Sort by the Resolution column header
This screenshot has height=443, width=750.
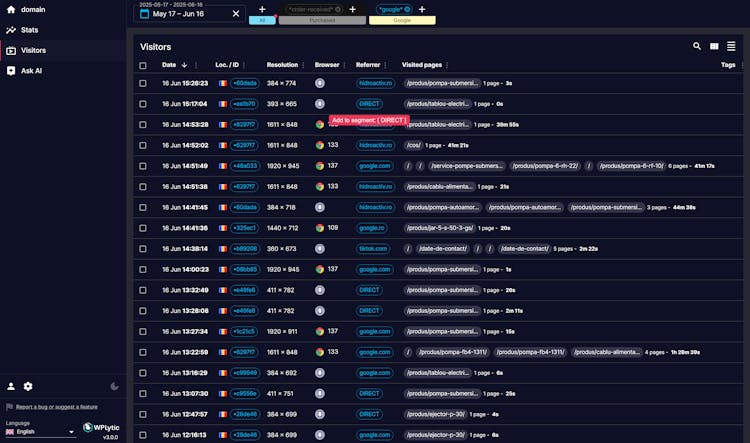point(282,65)
